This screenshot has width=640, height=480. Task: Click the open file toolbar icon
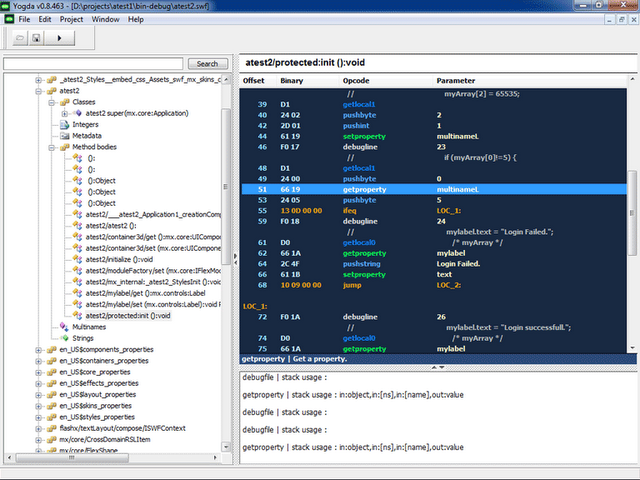coord(19,38)
